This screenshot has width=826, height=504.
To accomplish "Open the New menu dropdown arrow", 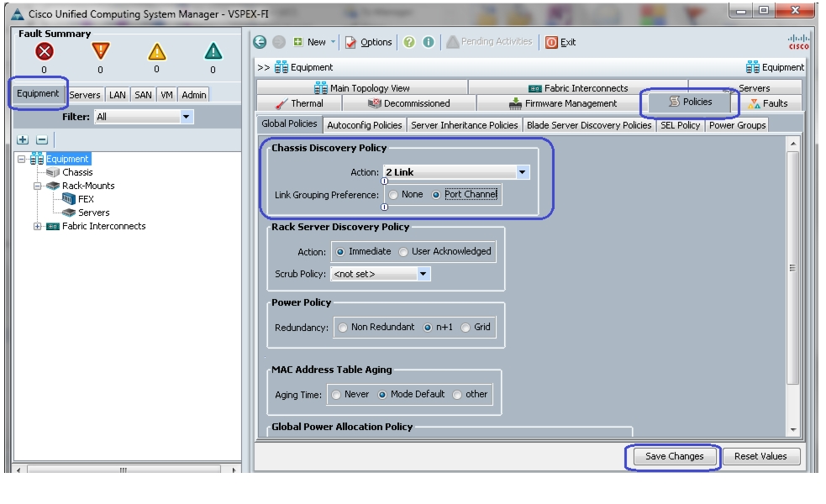I will click(x=333, y=42).
